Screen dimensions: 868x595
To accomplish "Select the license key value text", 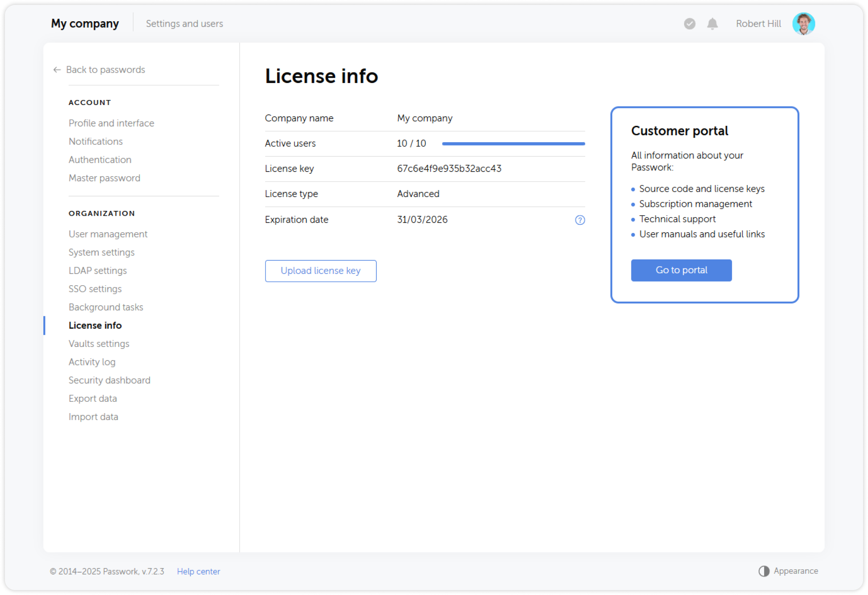I will [x=449, y=168].
